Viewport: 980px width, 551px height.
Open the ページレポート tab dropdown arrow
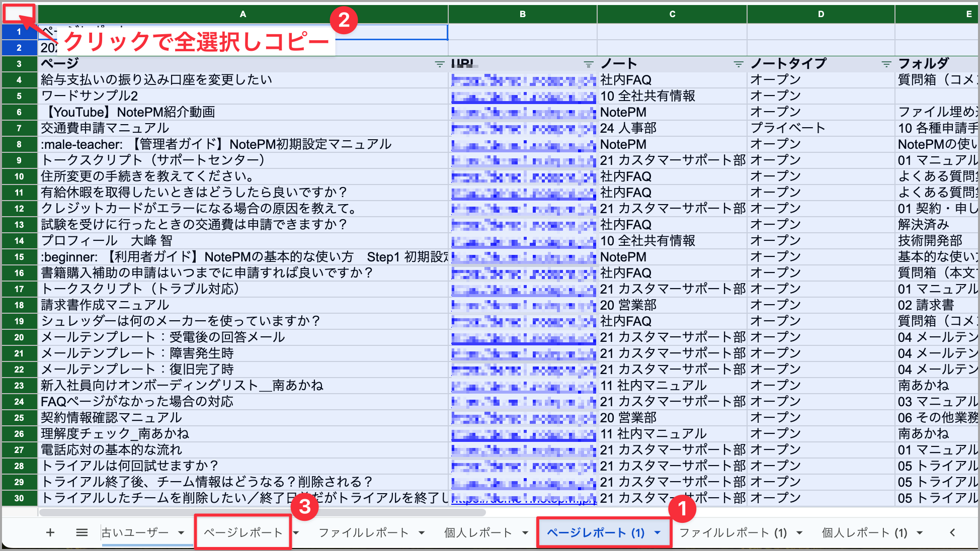coord(296,533)
